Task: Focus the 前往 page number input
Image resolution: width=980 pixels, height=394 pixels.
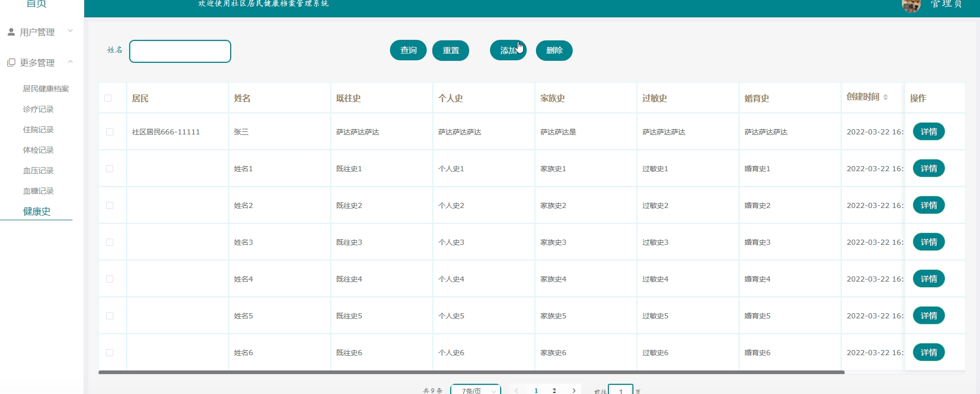Action: coord(621,390)
